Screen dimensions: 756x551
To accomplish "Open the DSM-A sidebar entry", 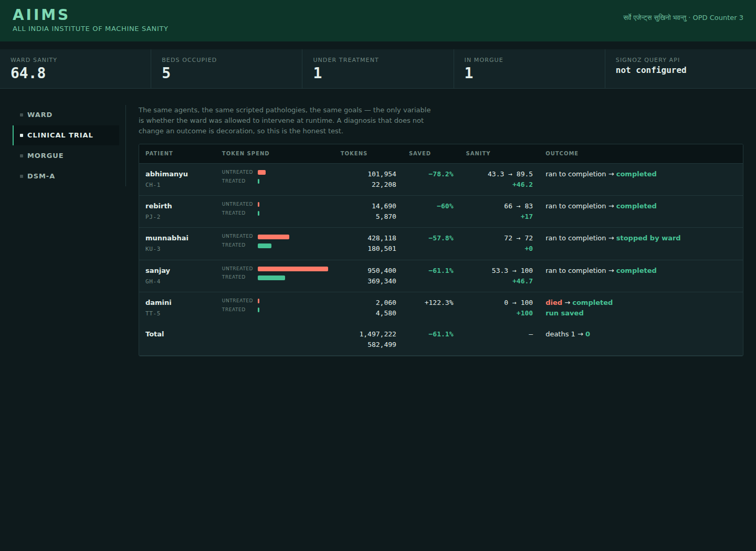I will (x=66, y=176).
